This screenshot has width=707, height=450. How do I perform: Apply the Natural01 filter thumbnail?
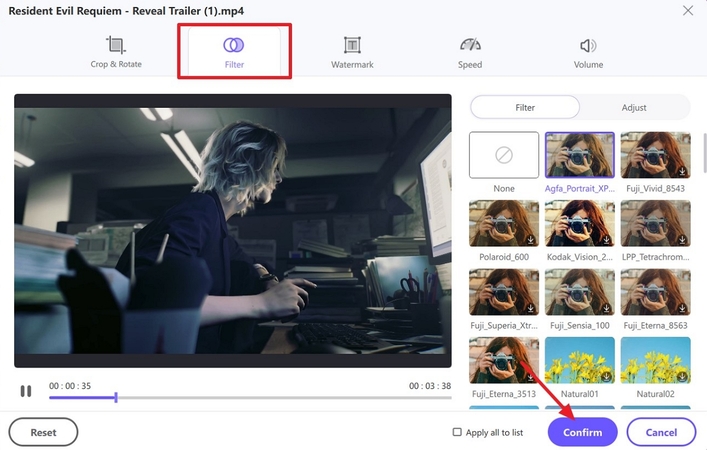(579, 360)
